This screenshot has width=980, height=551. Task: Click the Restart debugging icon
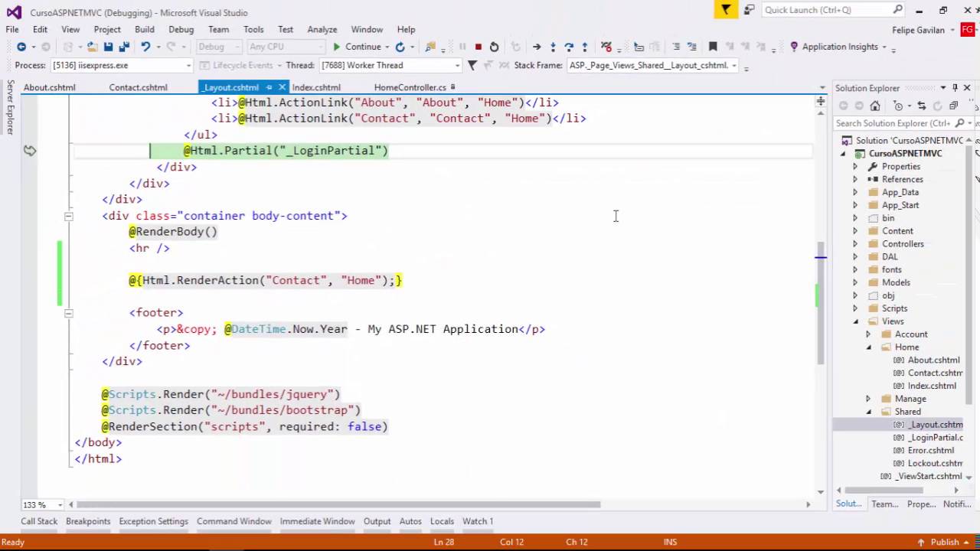point(495,47)
